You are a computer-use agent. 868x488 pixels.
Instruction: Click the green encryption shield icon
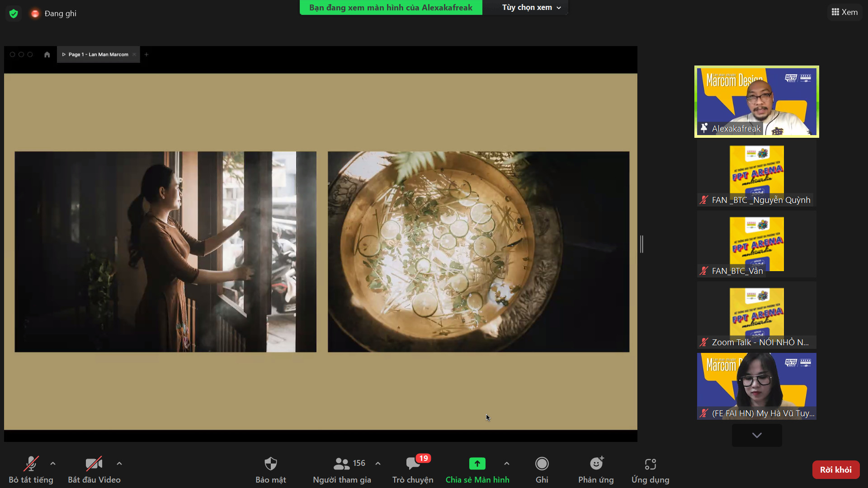[14, 14]
